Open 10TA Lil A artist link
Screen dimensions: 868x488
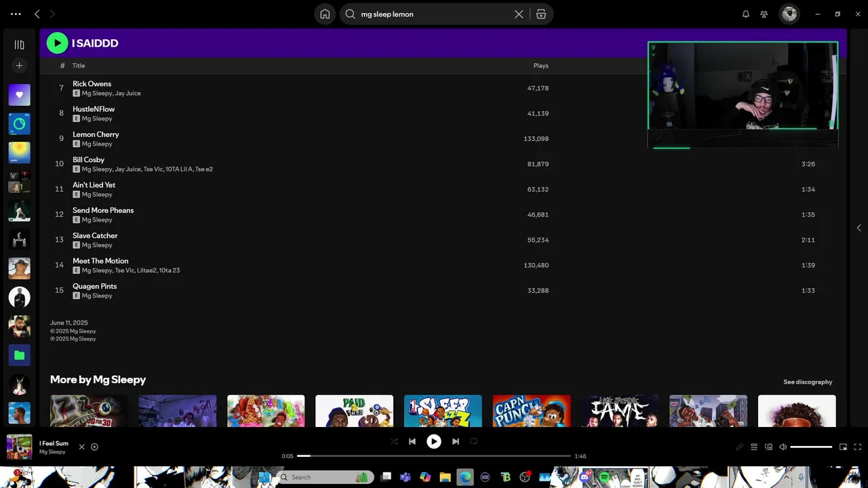point(179,169)
